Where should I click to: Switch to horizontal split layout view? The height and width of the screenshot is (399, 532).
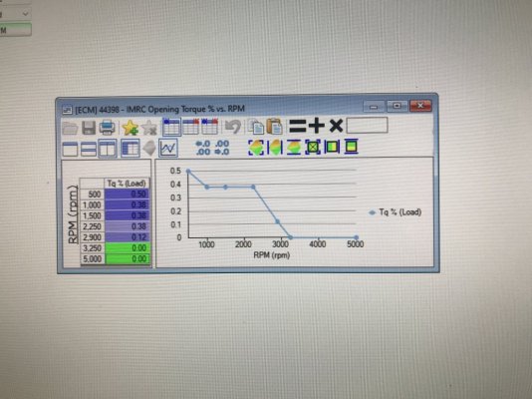pyautogui.click(x=89, y=150)
